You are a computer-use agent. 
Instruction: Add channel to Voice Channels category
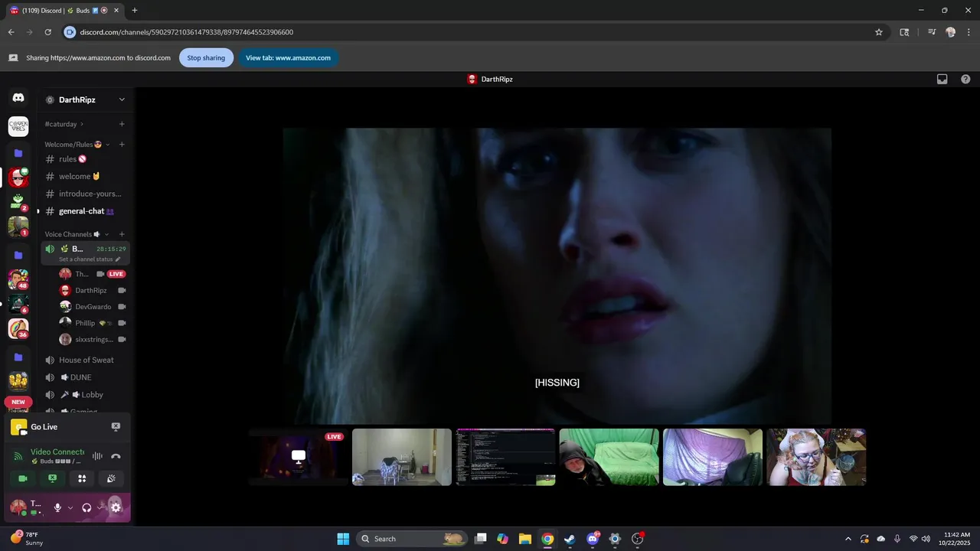122,234
